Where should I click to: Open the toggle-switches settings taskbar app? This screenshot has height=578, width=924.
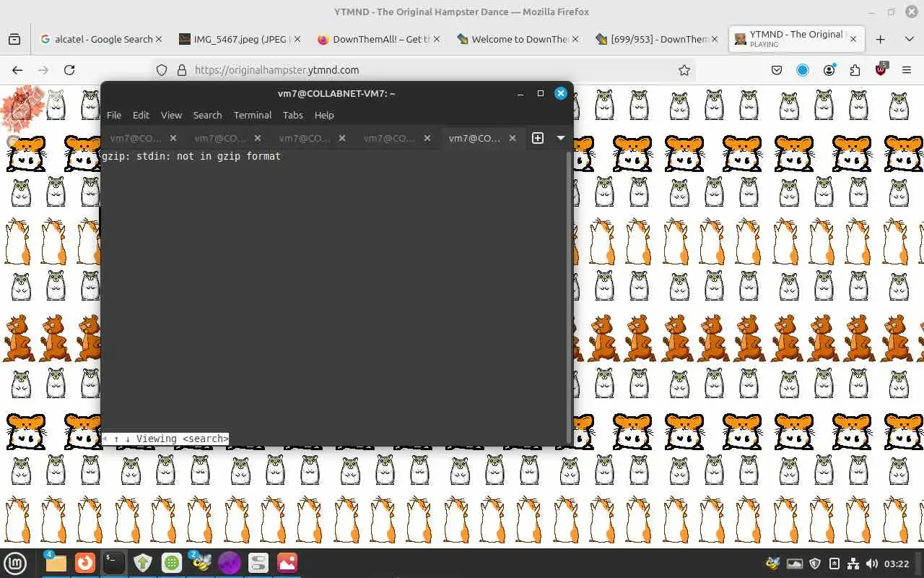point(258,562)
